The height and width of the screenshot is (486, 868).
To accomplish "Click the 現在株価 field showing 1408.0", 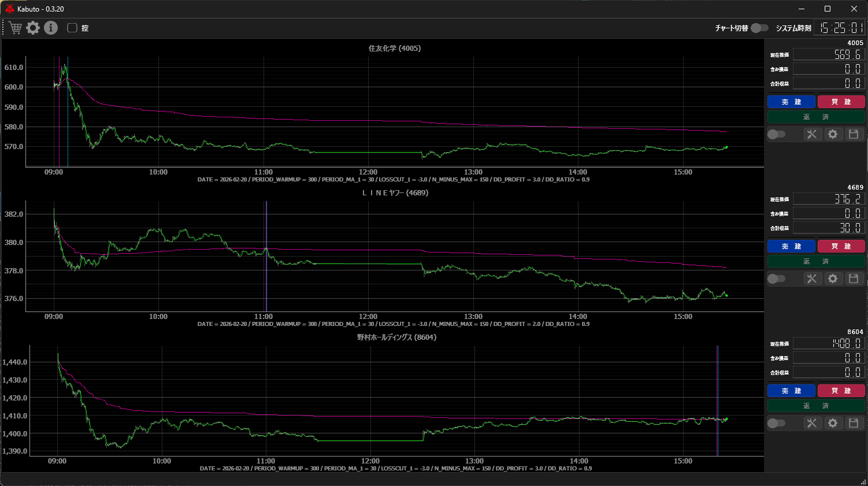I will 829,343.
